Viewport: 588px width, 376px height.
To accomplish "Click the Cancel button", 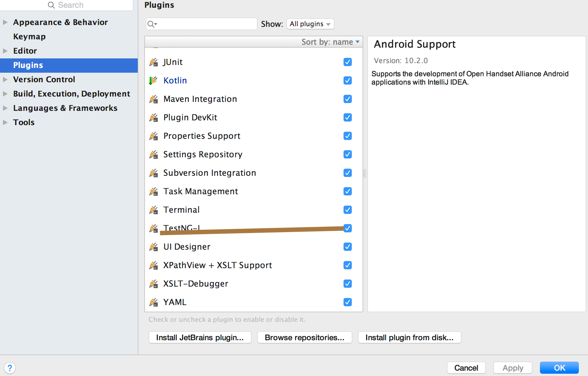I will tap(466, 368).
